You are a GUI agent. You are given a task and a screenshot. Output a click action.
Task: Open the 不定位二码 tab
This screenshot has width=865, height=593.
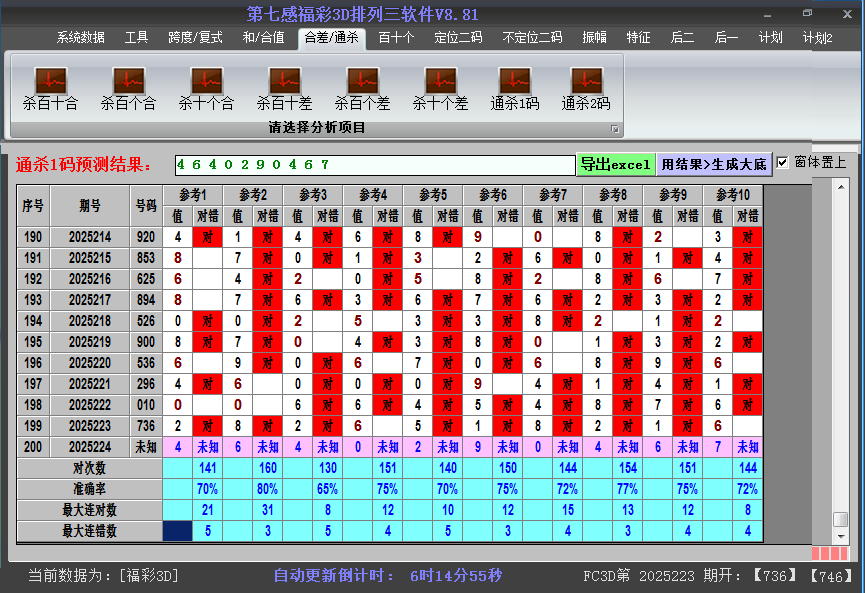532,38
